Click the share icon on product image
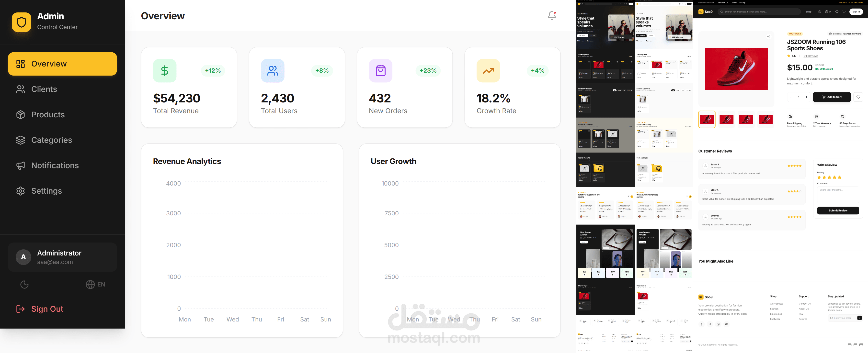Image resolution: width=868 pixels, height=353 pixels. (x=769, y=37)
